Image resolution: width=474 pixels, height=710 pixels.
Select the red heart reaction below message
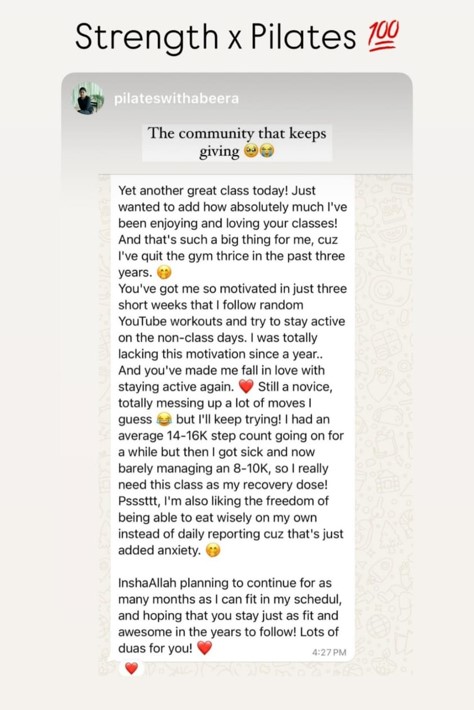click(131, 668)
